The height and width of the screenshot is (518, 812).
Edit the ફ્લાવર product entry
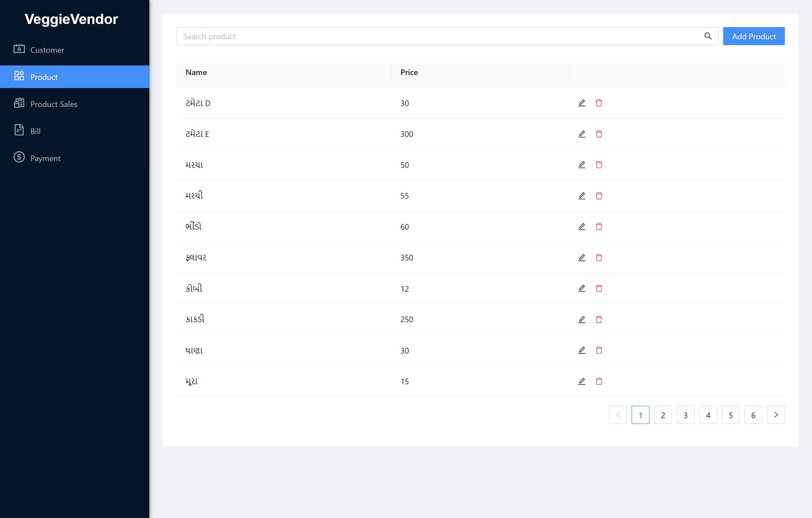coord(582,258)
